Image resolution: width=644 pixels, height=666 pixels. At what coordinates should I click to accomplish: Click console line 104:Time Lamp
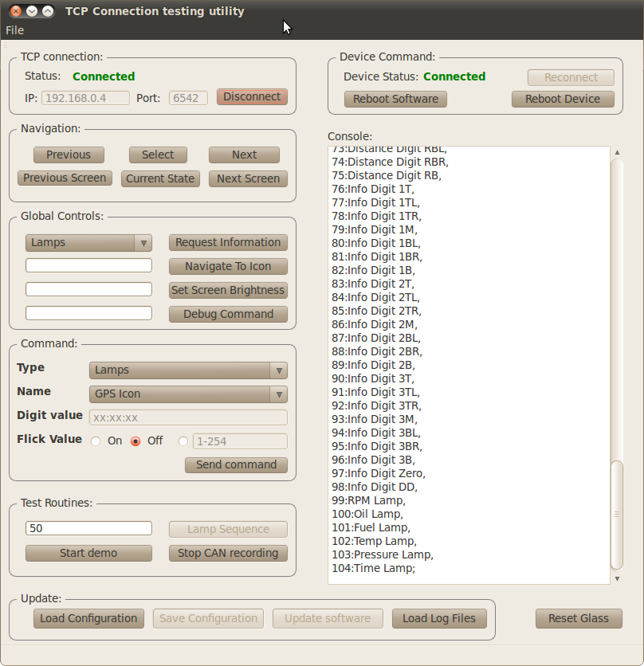pyautogui.click(x=374, y=568)
